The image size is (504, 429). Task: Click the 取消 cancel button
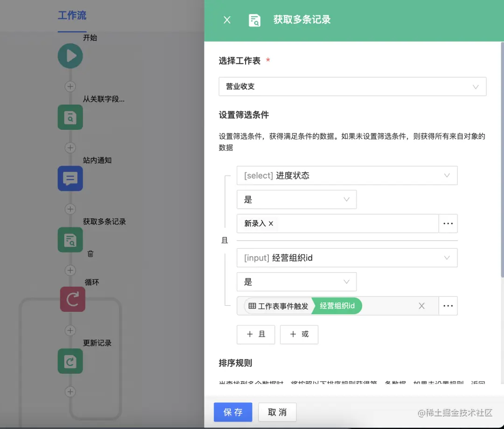(x=276, y=412)
